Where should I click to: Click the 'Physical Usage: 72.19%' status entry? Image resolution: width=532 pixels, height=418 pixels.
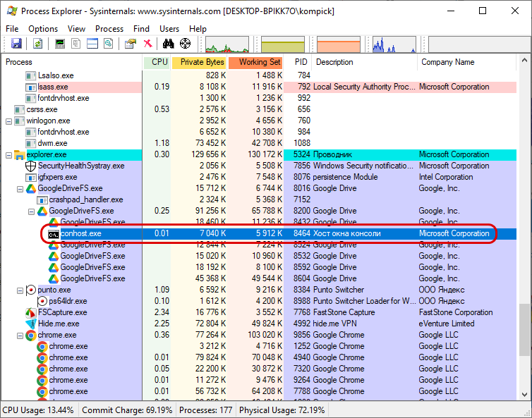coord(282,410)
